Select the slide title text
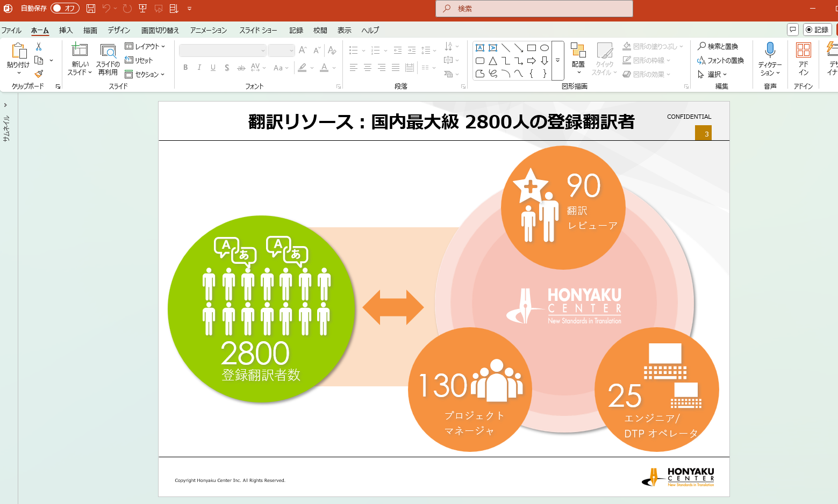838x504 pixels. point(441,122)
